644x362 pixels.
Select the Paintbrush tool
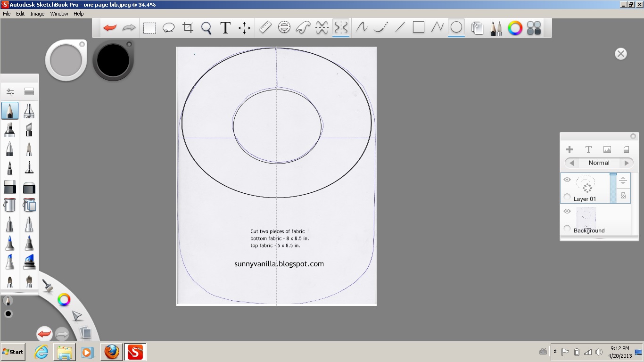click(29, 149)
